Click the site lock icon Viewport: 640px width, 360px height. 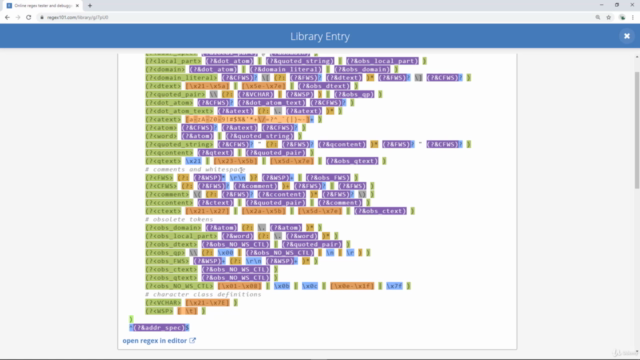tap(42, 18)
